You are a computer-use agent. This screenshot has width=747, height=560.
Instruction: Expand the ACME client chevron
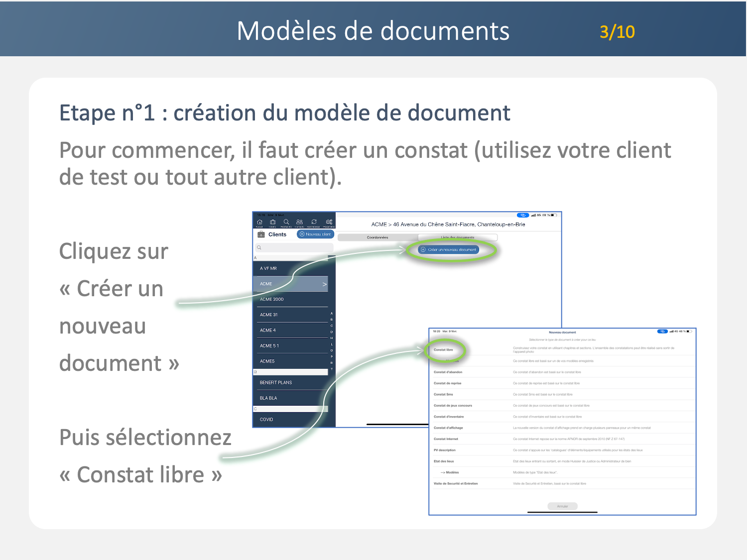click(324, 284)
